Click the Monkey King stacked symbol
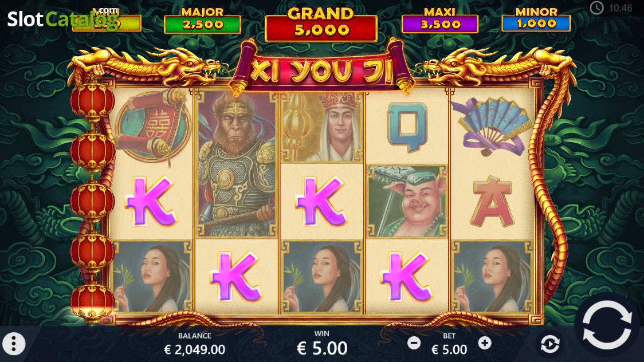Viewport: 644px width, 362px height. point(237,164)
